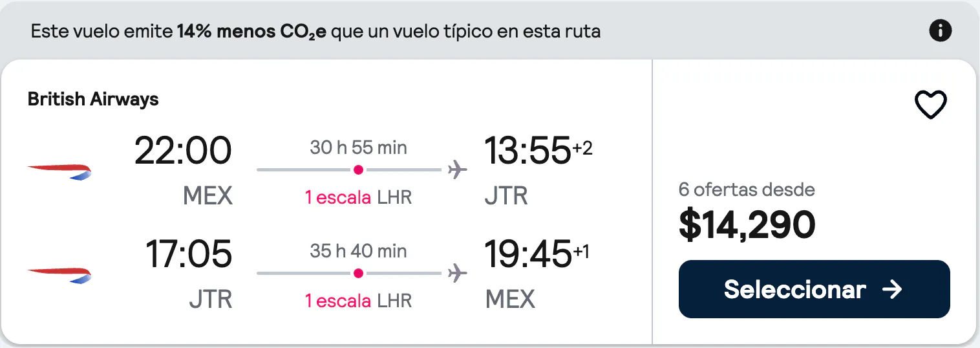Click the 17:05 return departure time
The width and height of the screenshot is (980, 348).
[188, 254]
